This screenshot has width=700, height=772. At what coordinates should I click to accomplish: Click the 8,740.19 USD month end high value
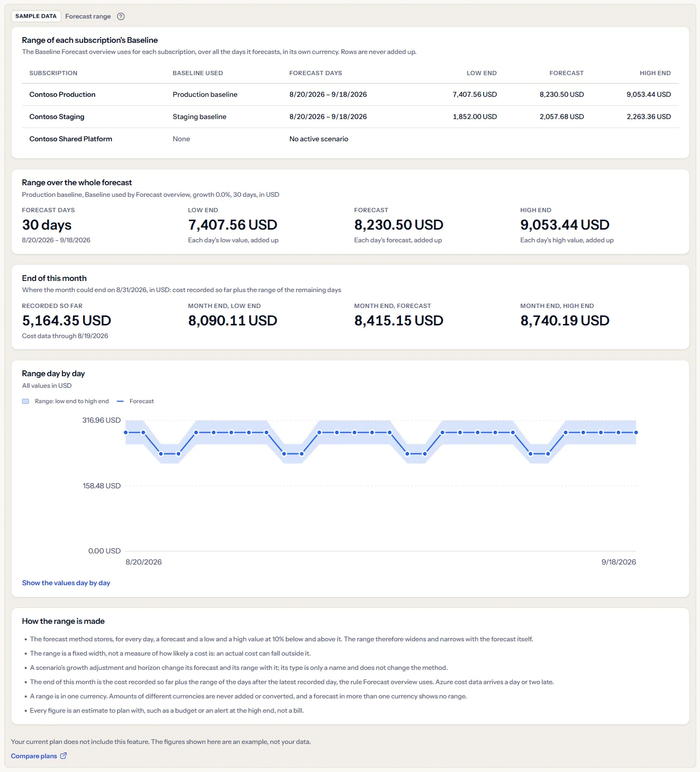(x=565, y=321)
